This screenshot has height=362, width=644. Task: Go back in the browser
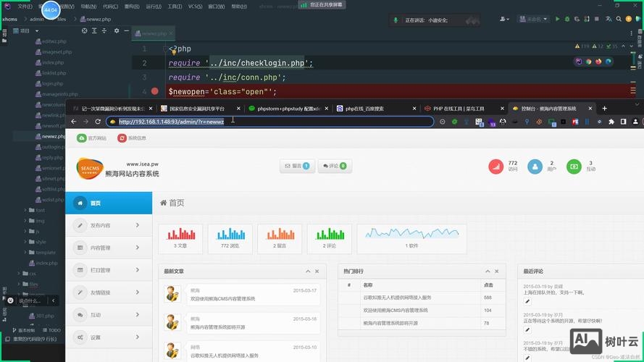pyautogui.click(x=73, y=122)
